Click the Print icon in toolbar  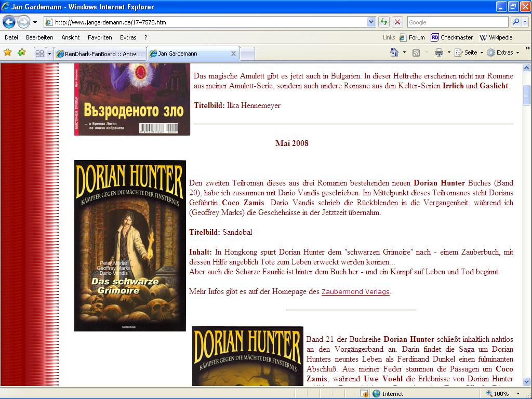439,52
